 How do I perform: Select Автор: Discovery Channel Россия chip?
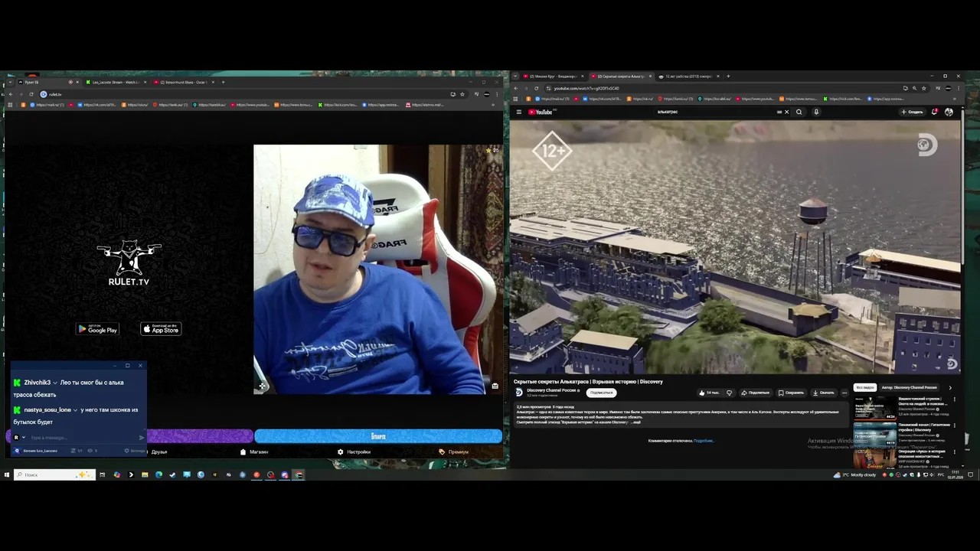(909, 387)
